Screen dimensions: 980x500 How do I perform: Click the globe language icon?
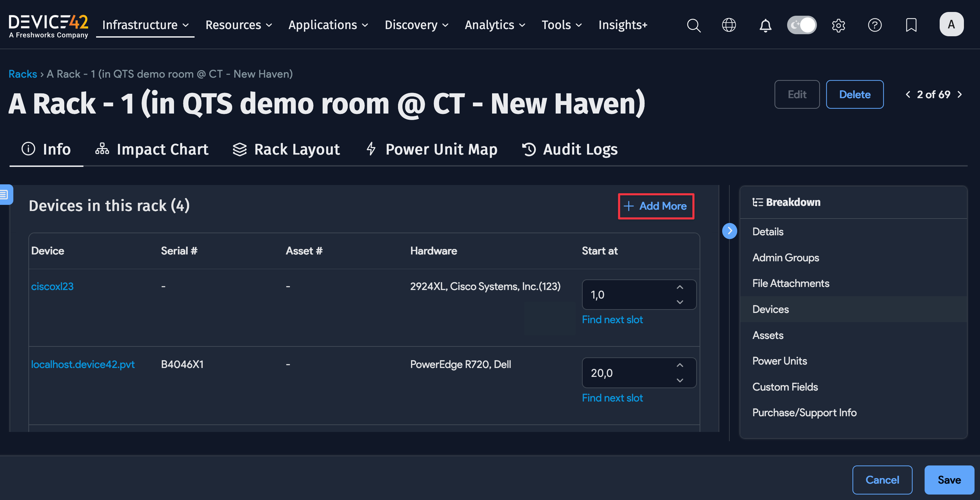(x=729, y=25)
